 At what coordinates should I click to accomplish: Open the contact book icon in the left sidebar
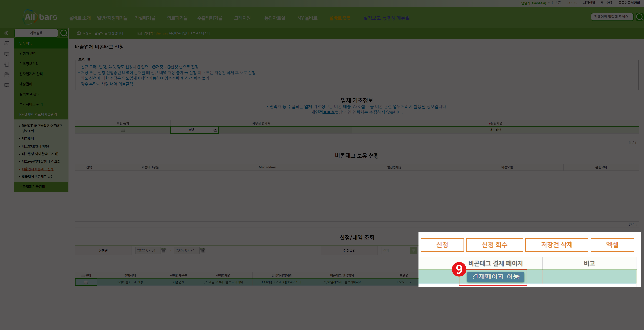[x=6, y=43]
